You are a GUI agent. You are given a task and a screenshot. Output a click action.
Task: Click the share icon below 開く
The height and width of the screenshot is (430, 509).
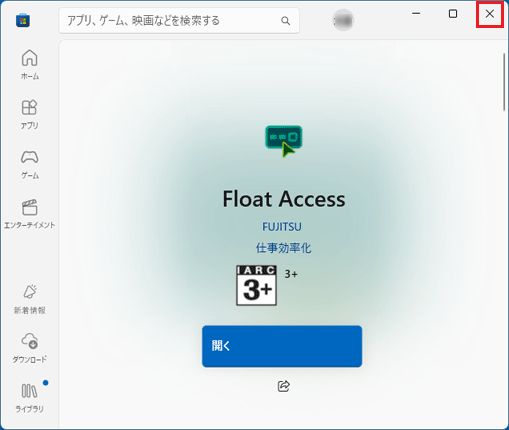pyautogui.click(x=284, y=386)
